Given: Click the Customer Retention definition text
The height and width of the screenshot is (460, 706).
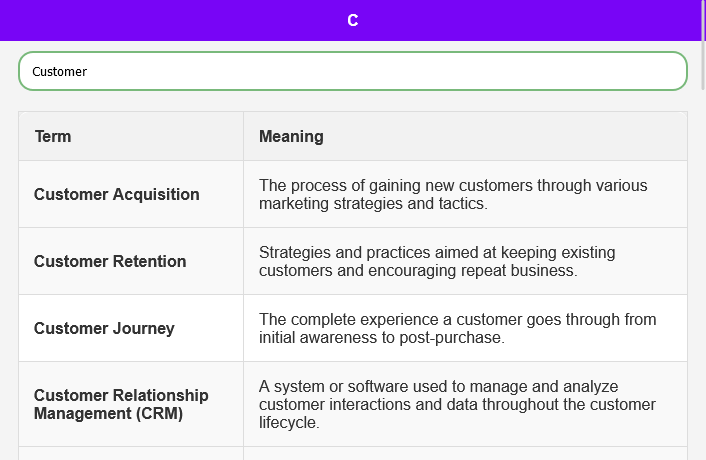Looking at the screenshot, I should [x=437, y=261].
